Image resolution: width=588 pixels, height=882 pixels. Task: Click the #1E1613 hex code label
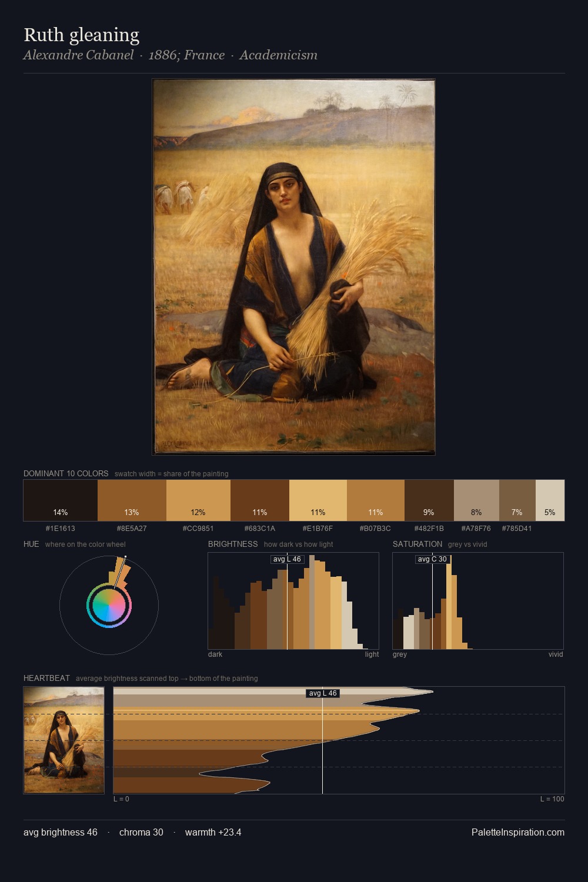(61, 529)
